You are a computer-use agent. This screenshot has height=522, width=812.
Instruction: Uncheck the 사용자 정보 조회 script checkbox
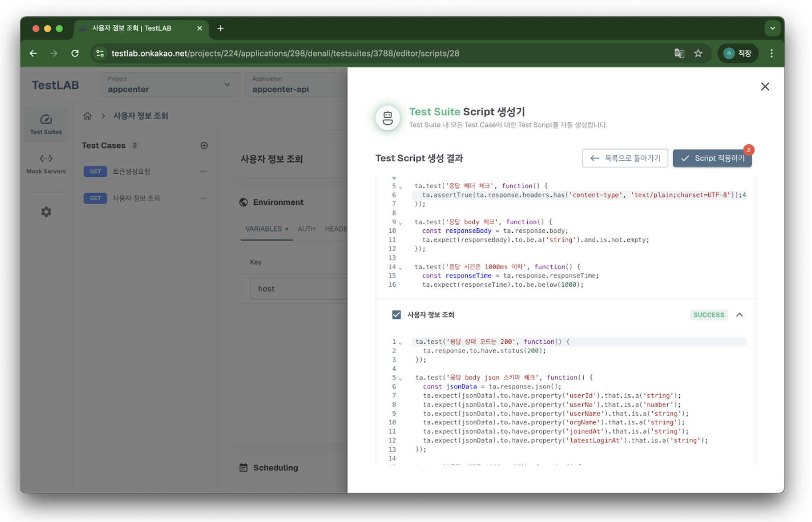396,315
